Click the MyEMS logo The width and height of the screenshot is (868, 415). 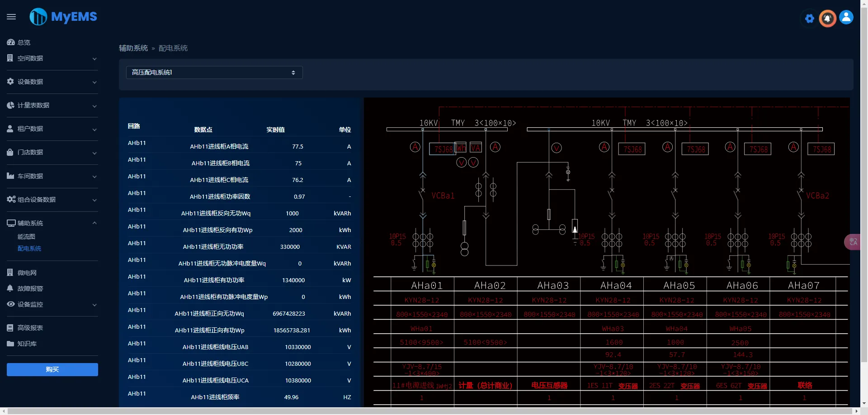point(63,17)
